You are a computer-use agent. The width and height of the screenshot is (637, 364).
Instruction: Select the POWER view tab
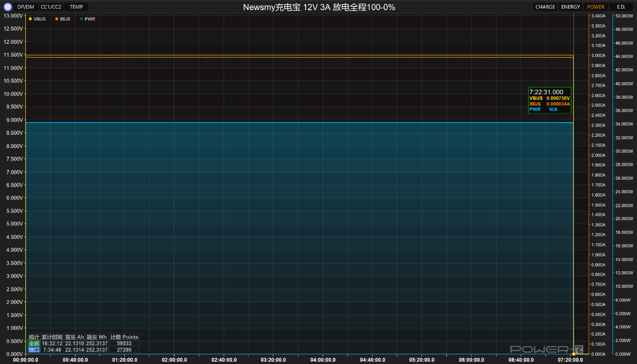596,7
